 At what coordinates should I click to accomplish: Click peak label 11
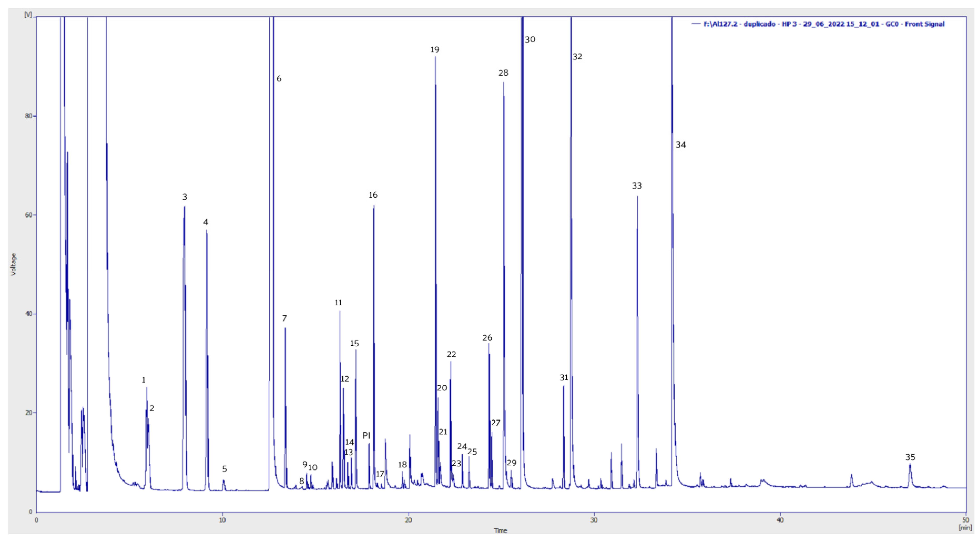pos(338,303)
